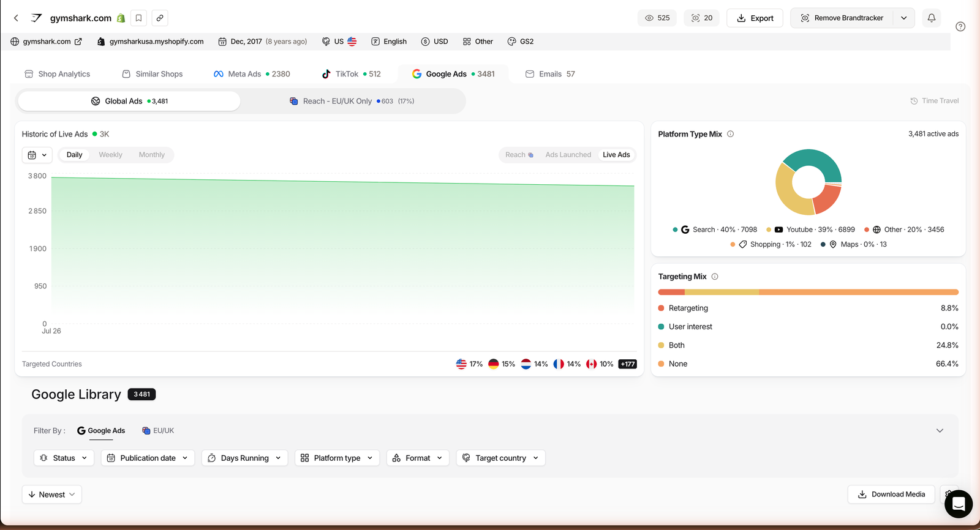
Task: Open the chart date range picker
Action: (x=37, y=155)
